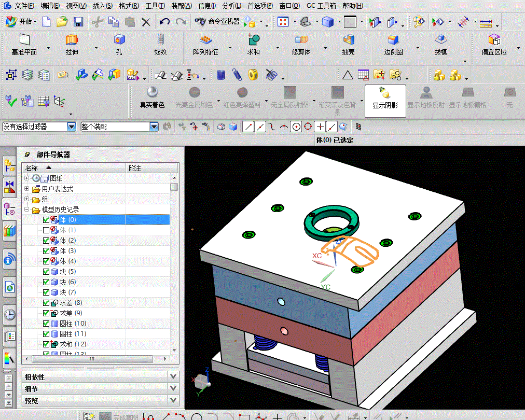Uncheck the 体 (0) feature checkbox
Screen dimensions: 525x420
tap(46, 220)
